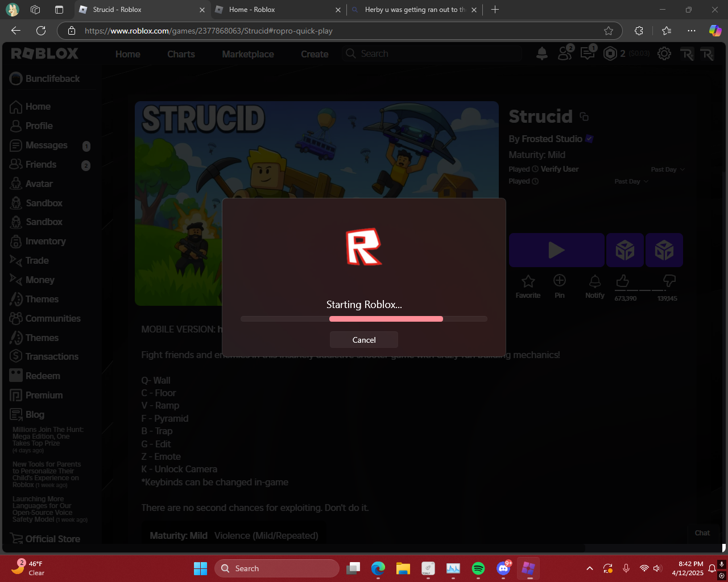Open the Frosted Studio creator link

552,139
